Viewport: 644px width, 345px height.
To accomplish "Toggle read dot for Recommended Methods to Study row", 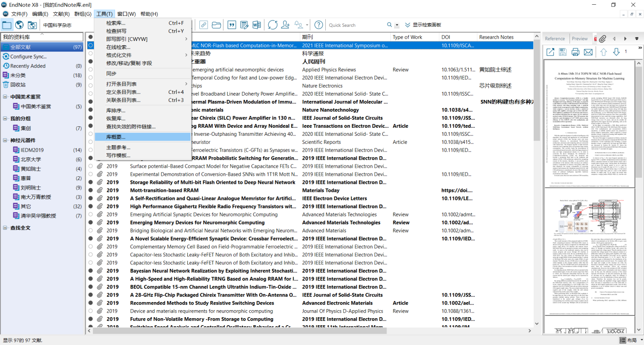I will 91,303.
